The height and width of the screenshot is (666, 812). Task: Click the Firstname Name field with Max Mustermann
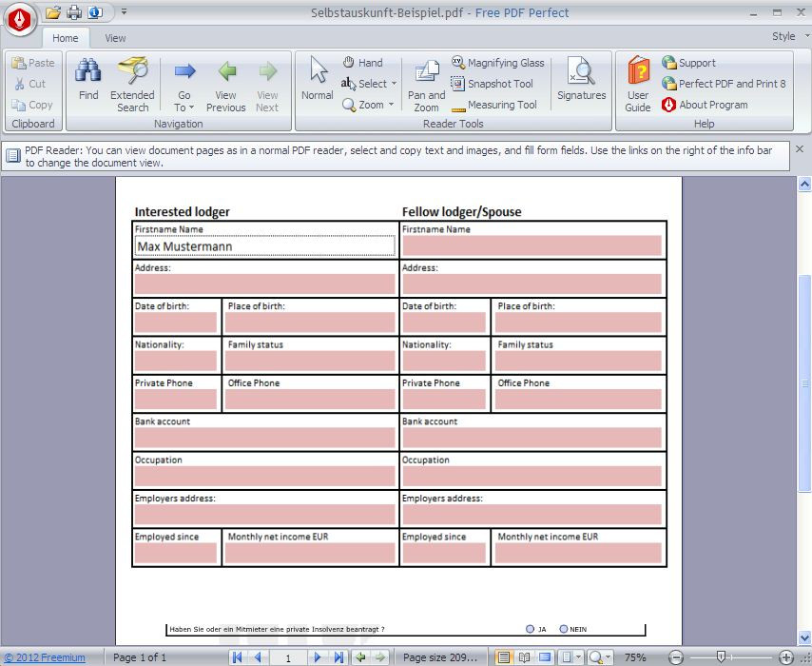point(265,246)
